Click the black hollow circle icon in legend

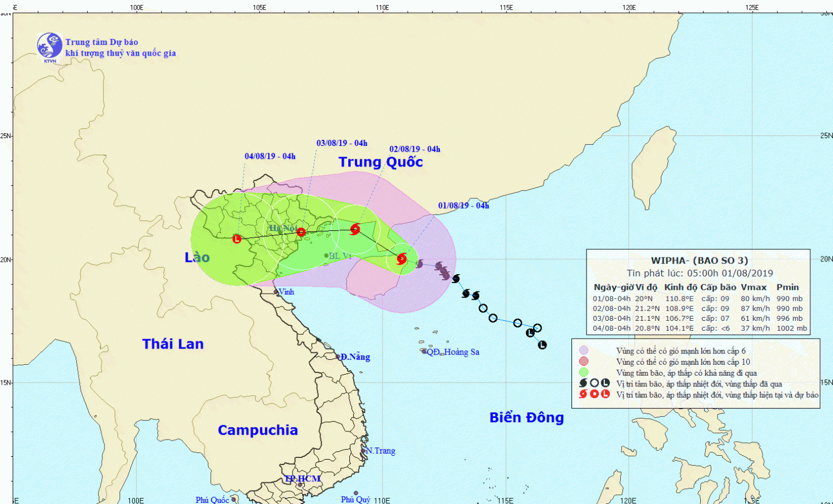(594, 383)
